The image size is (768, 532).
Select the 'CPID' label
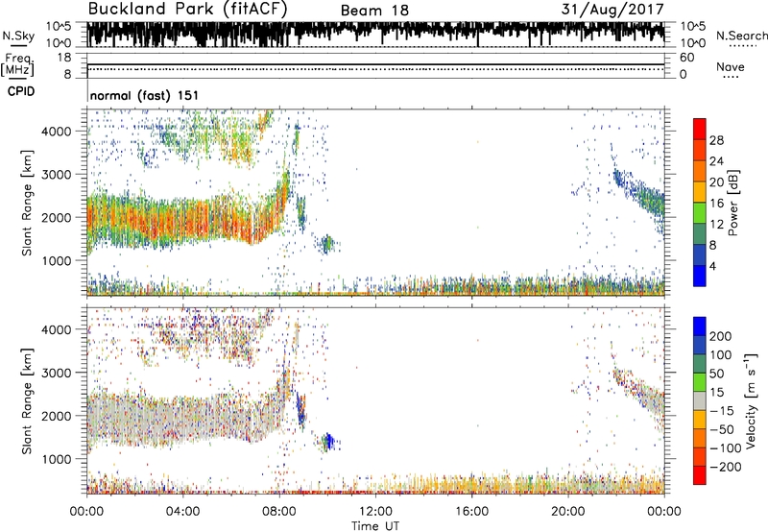point(21,91)
